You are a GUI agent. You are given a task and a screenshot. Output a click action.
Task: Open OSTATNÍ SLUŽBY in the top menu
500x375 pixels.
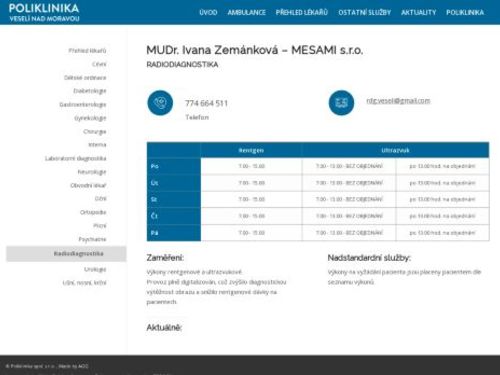click(364, 12)
